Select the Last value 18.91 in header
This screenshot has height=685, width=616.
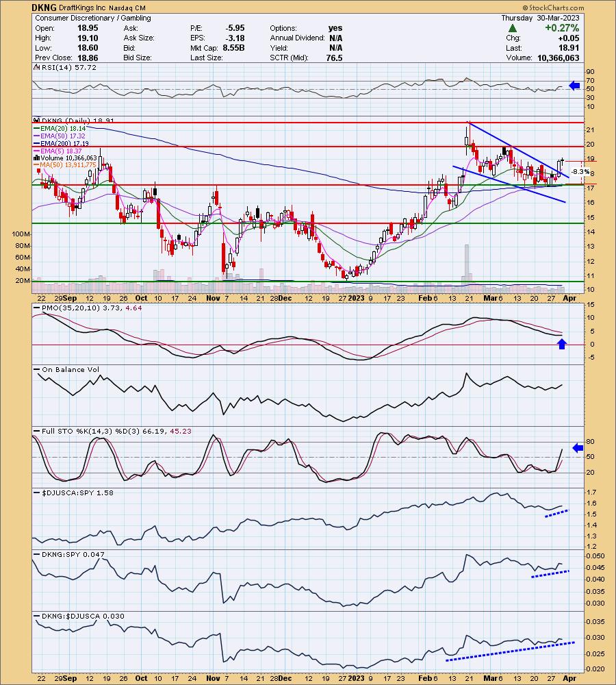569,48
